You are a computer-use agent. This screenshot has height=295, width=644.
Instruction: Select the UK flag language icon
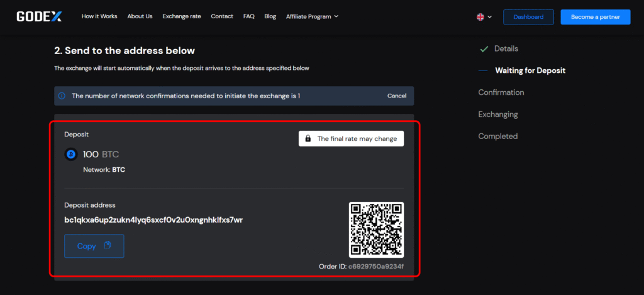click(x=480, y=17)
